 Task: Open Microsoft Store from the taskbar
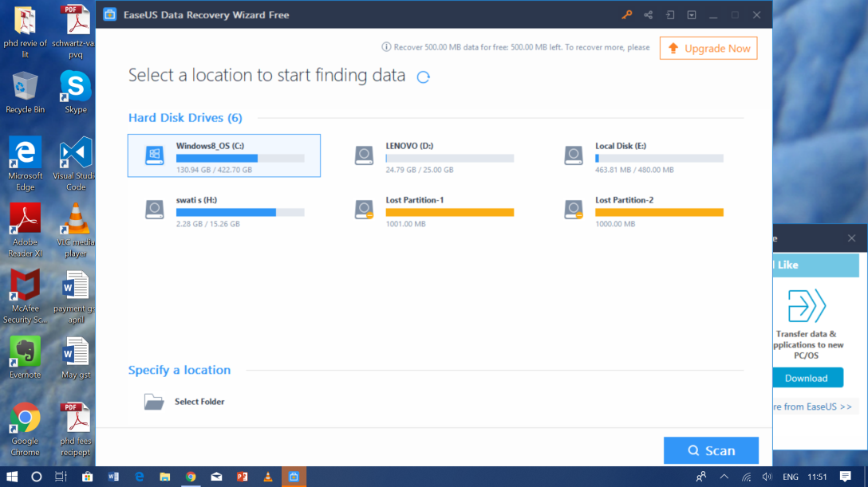pos(88,477)
